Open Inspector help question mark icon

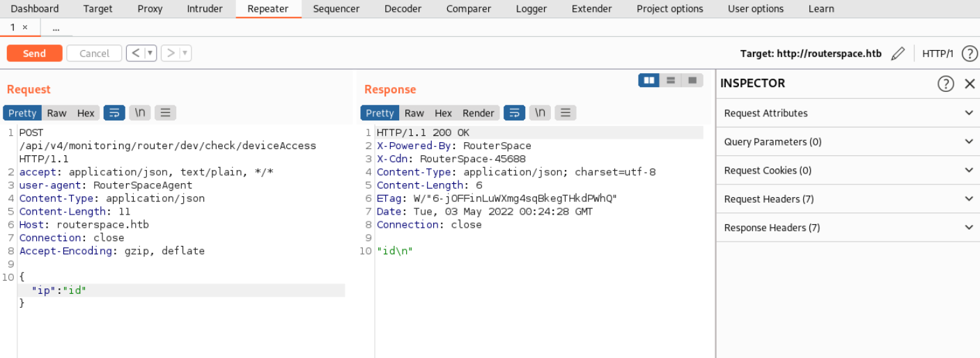click(x=945, y=84)
